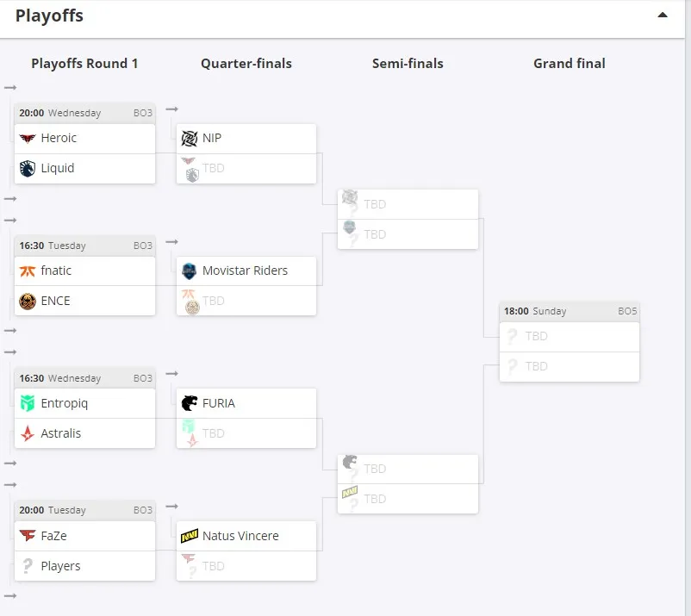This screenshot has height=616, width=691.
Task: Select the Movistar Riders team name
Action: click(245, 271)
